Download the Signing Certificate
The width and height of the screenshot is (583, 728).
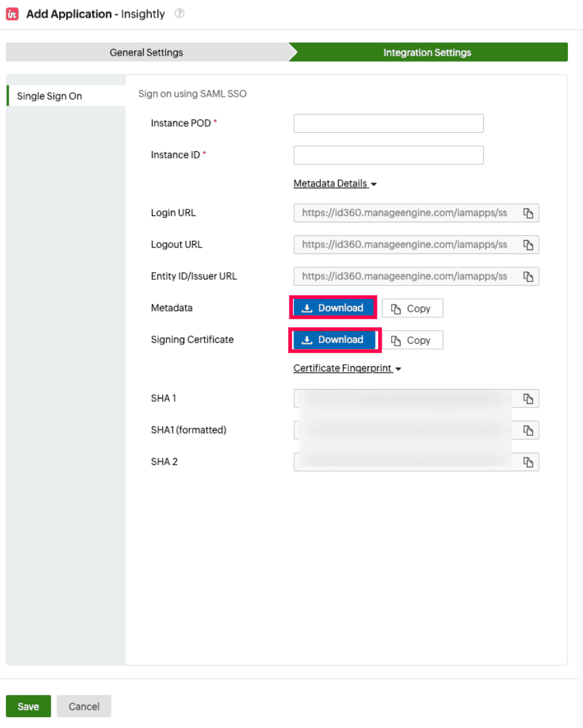tap(334, 339)
